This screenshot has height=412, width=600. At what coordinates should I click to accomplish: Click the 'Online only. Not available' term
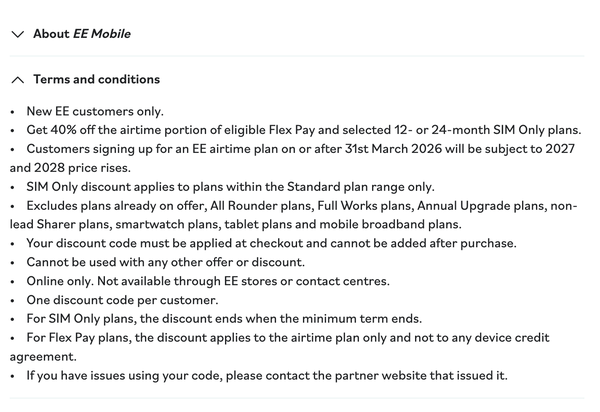pyautogui.click(x=208, y=281)
